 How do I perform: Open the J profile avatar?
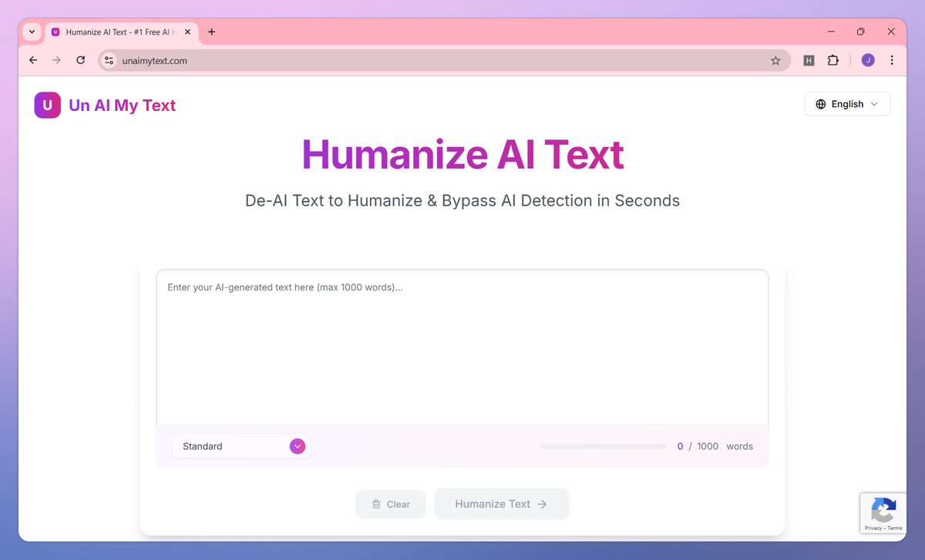pos(868,60)
